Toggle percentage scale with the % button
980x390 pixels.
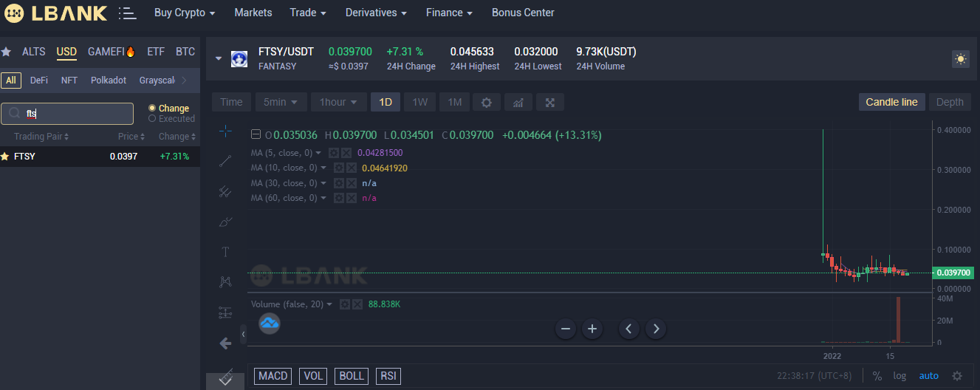(877, 376)
